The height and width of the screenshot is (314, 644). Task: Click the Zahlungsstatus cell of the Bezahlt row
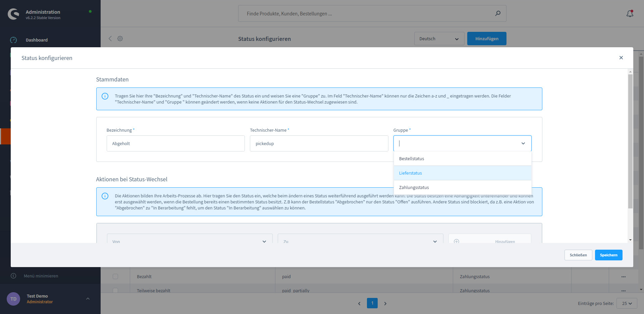click(512, 276)
